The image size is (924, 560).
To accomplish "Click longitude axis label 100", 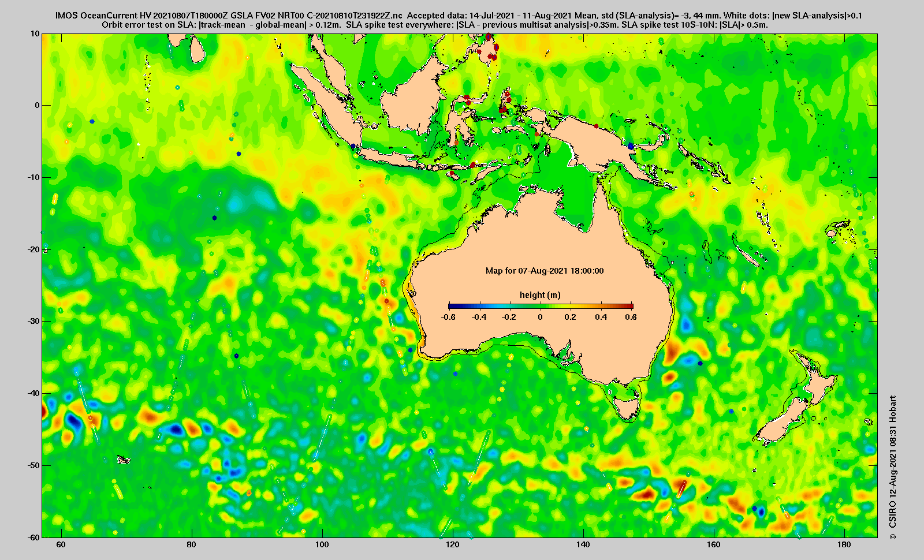I will (x=322, y=545).
